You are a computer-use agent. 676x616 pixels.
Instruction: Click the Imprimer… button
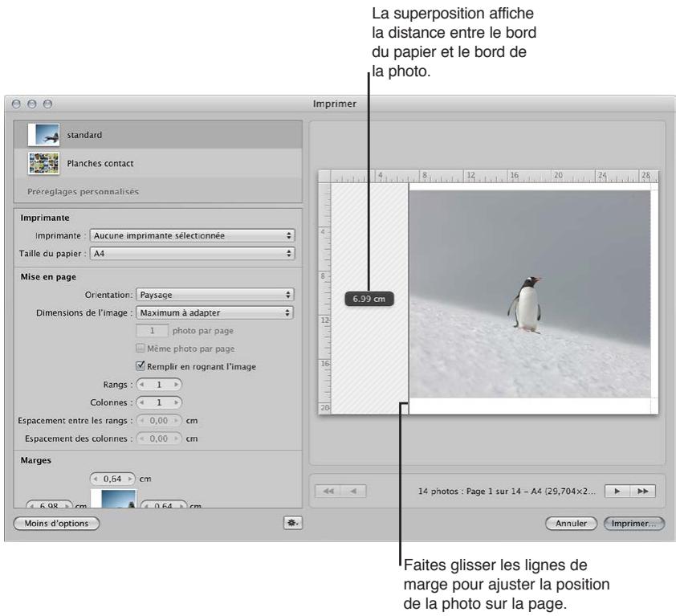tap(633, 524)
